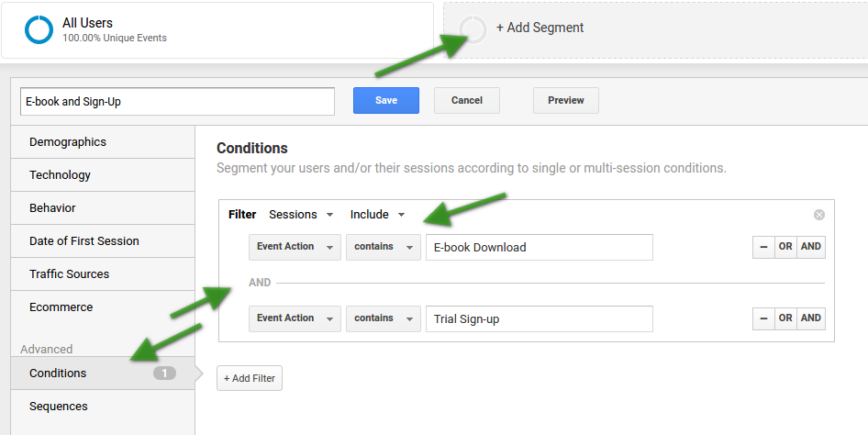The image size is (868, 435).
Task: Click the segment name text field
Action: [x=177, y=102]
